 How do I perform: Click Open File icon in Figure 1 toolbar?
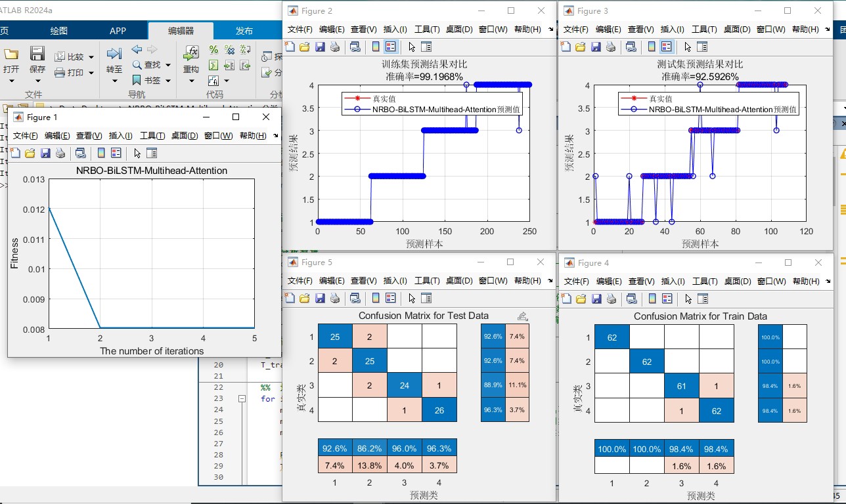click(30, 153)
